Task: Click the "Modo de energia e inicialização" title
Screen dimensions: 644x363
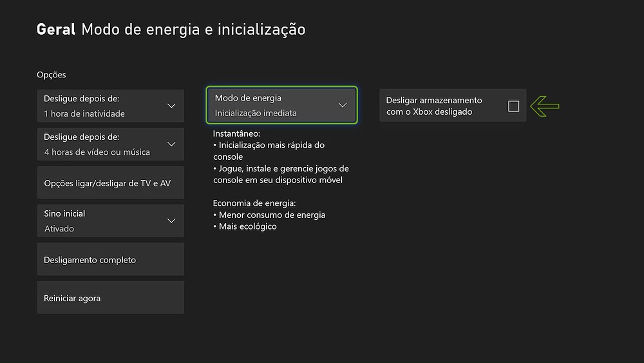Action: click(x=193, y=29)
